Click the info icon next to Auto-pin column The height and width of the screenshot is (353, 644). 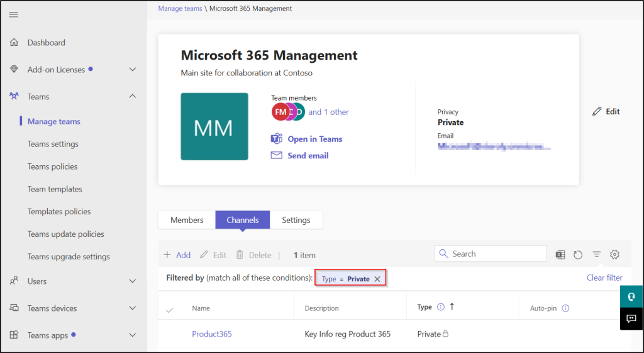[x=565, y=308]
